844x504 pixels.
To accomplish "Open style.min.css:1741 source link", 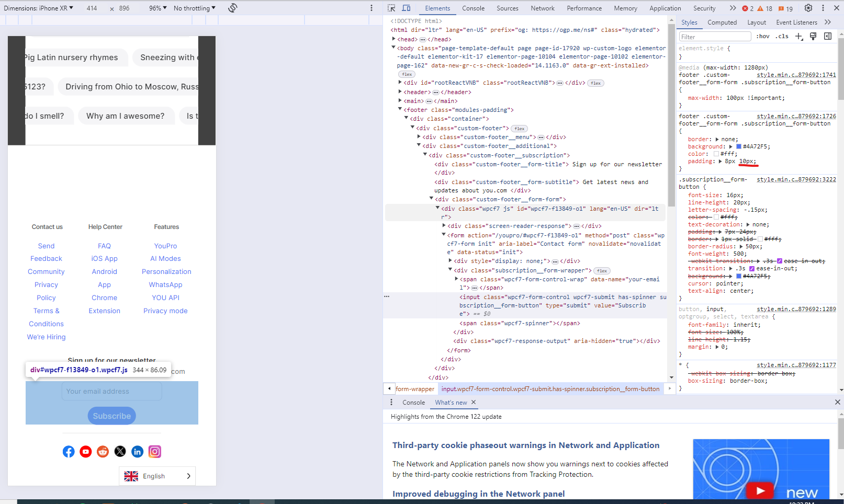I will pos(796,75).
